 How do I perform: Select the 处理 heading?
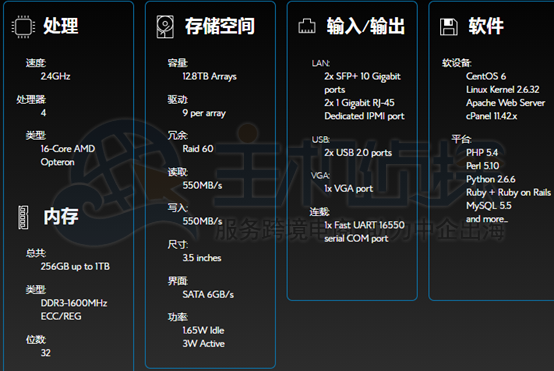(x=61, y=26)
